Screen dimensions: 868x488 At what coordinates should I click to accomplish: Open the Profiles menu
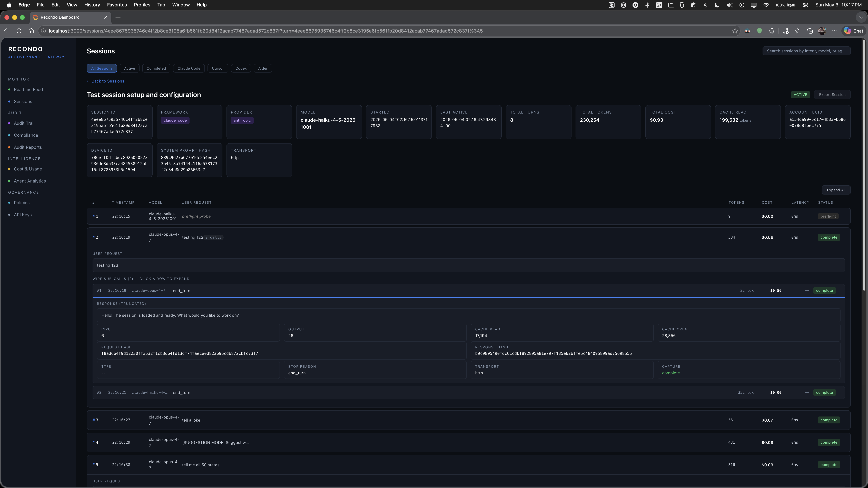(x=142, y=5)
